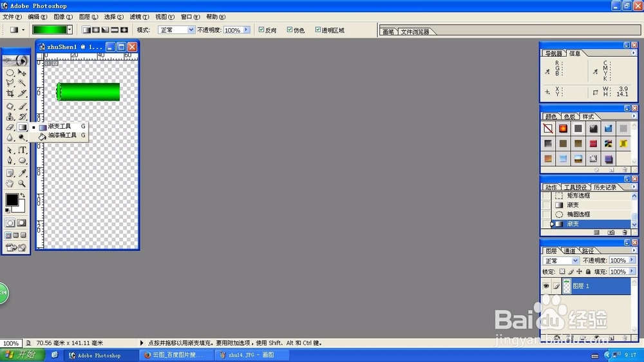This screenshot has width=644, height=362.
Task: Select the Type tool
Action: [x=22, y=150]
